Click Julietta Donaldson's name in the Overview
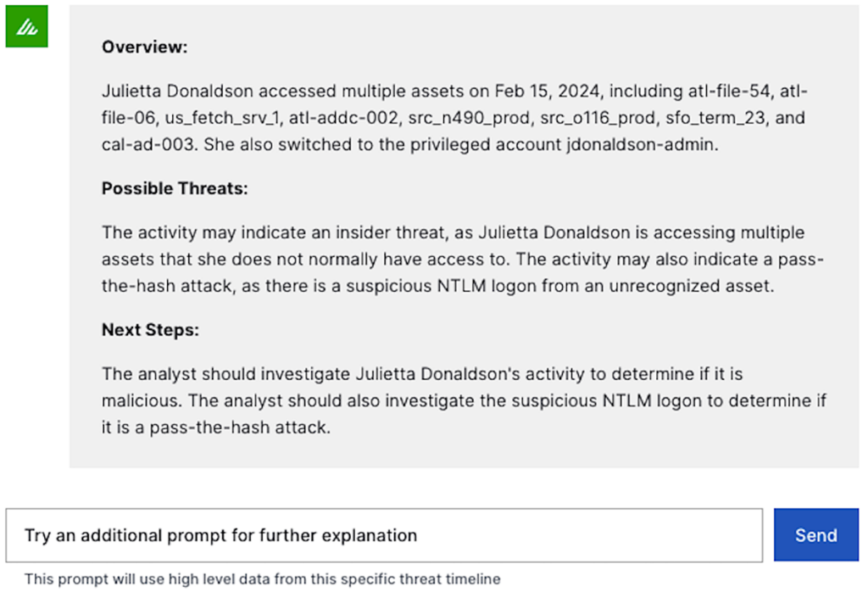Viewport: 868px width, 592px height. coord(180,91)
